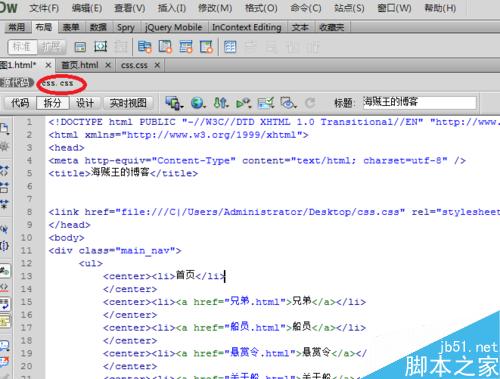This screenshot has width=500, height=379.
Task: Toggle Line Numbers in the coding toolbar
Action: click(5, 271)
